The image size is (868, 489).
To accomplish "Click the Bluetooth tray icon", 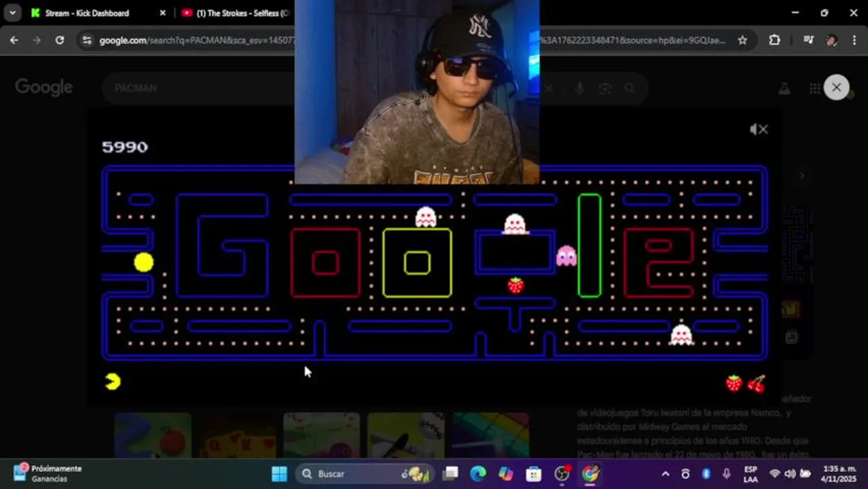I will [x=706, y=473].
